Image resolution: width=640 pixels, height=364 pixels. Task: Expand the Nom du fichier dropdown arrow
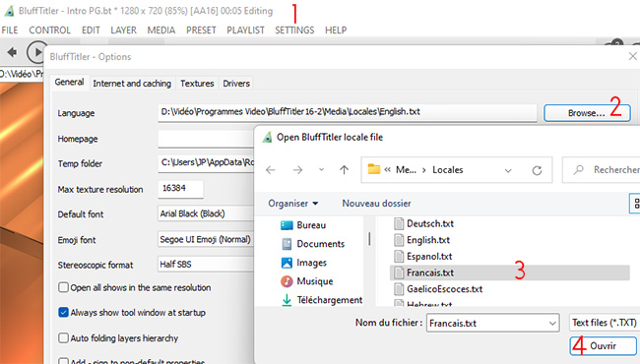[552, 324]
